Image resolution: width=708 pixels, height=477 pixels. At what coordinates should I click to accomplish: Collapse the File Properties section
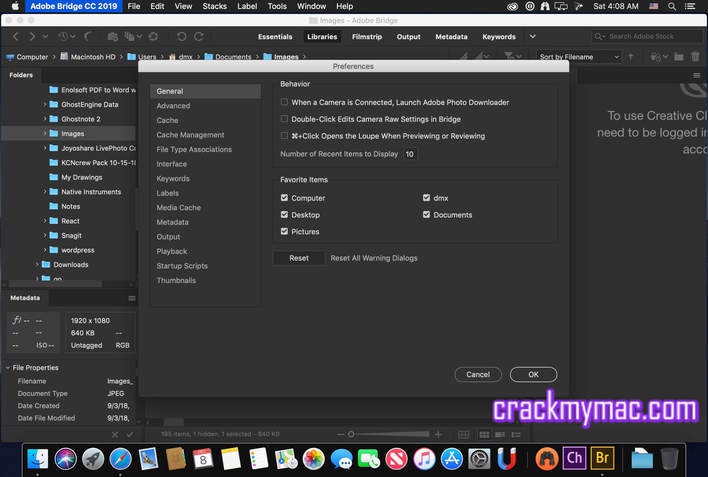tap(8, 368)
